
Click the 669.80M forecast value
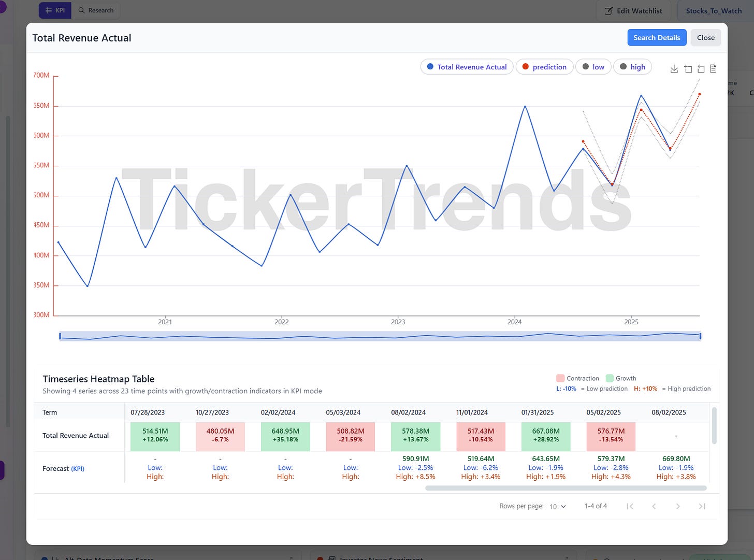tap(676, 458)
